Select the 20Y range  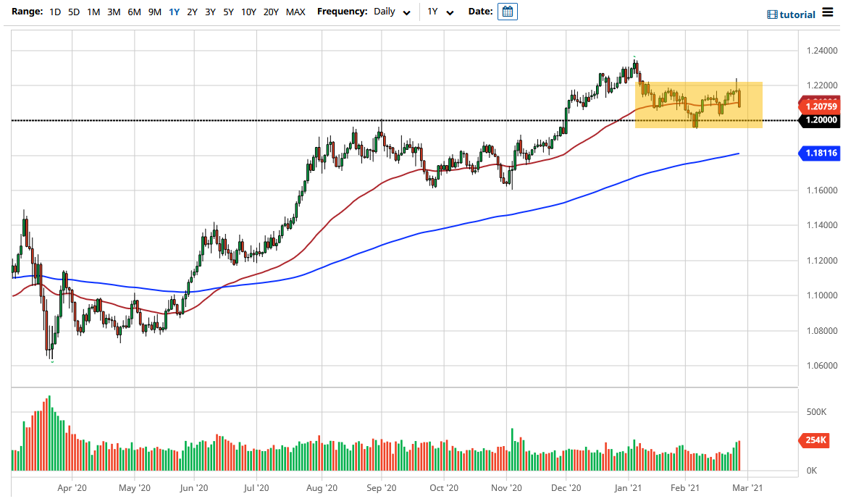(x=271, y=12)
